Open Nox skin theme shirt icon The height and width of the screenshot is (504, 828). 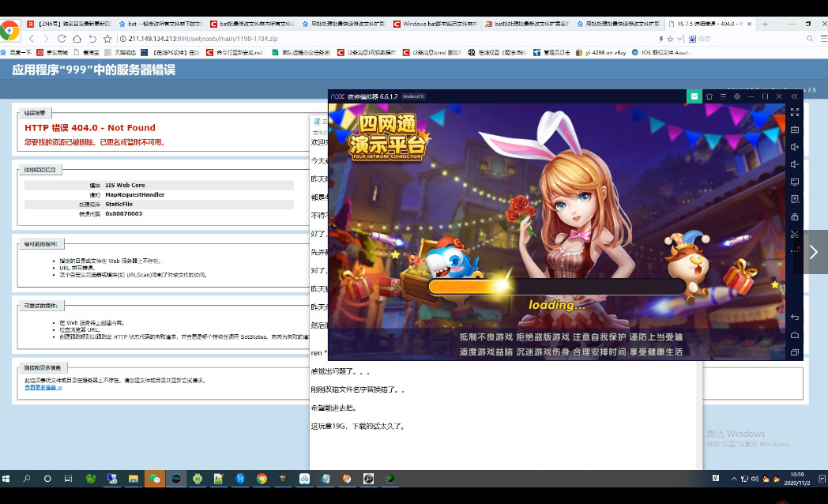[x=709, y=96]
